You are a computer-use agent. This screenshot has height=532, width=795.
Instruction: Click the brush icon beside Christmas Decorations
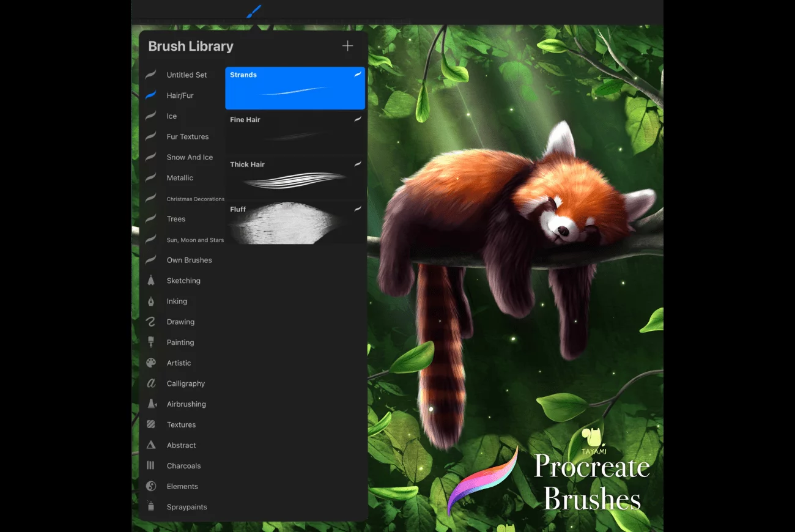[150, 198]
